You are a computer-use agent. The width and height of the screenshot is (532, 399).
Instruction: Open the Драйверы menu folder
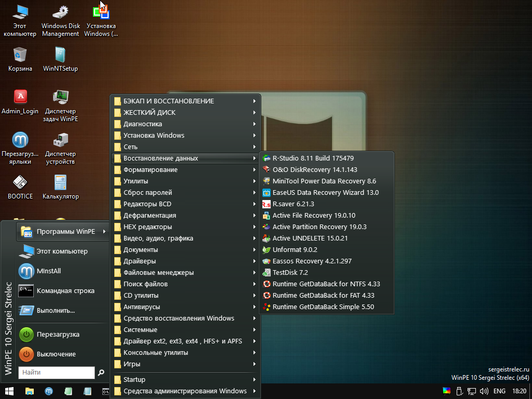[x=185, y=261]
